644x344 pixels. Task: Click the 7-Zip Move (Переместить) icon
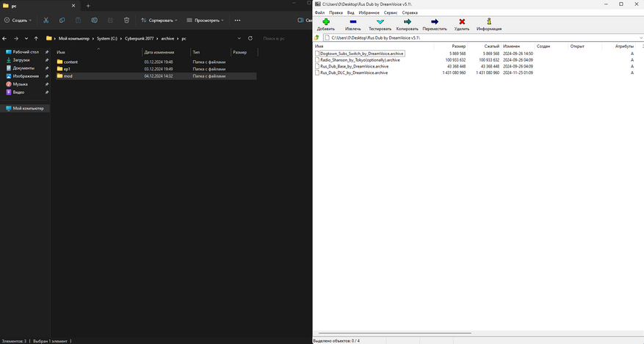[435, 22]
